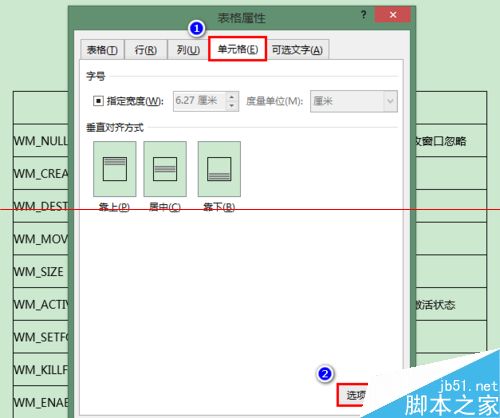This screenshot has height=418, width=500.
Task: Click the WM_NULL table cell
Action: [41, 141]
